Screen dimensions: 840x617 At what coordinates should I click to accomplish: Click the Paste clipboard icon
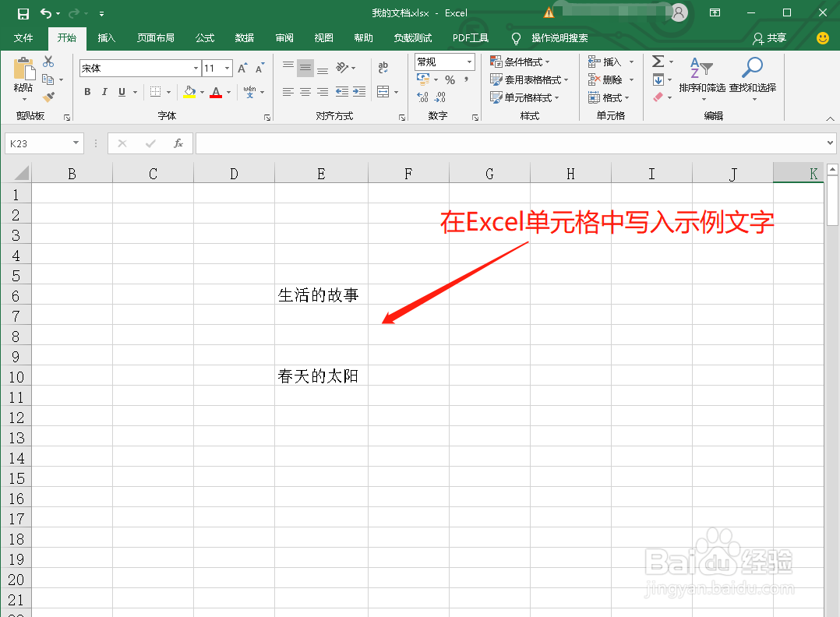(23, 69)
